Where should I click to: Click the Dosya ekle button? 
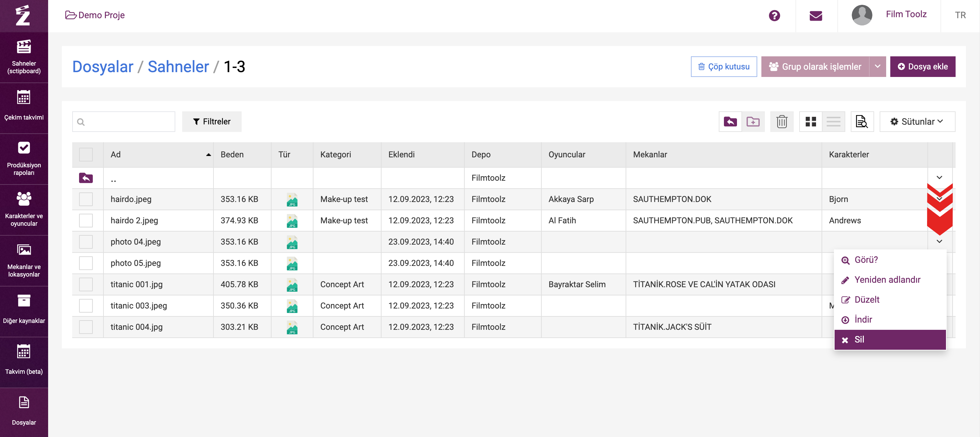click(923, 67)
